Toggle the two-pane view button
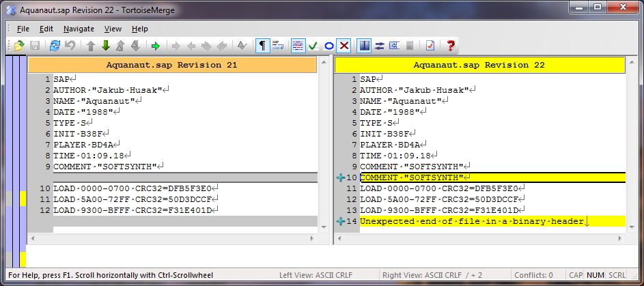Image resolution: width=644 pixels, height=286 pixels. pyautogui.click(x=364, y=46)
